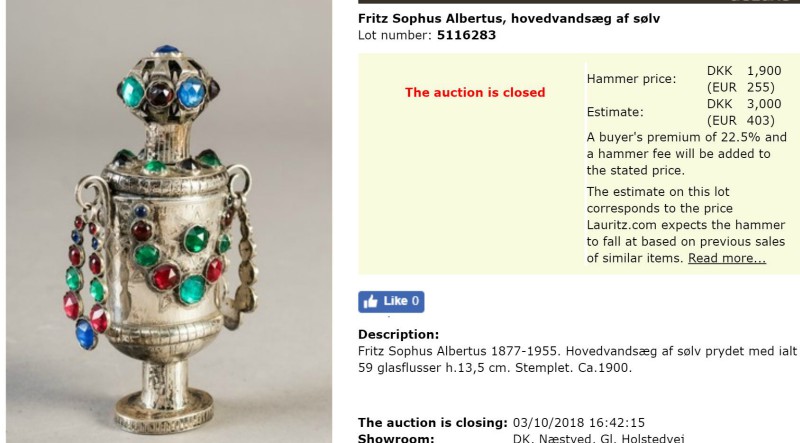Click the DKK 3,000 estimate value
The image size is (800, 443).
[744, 104]
